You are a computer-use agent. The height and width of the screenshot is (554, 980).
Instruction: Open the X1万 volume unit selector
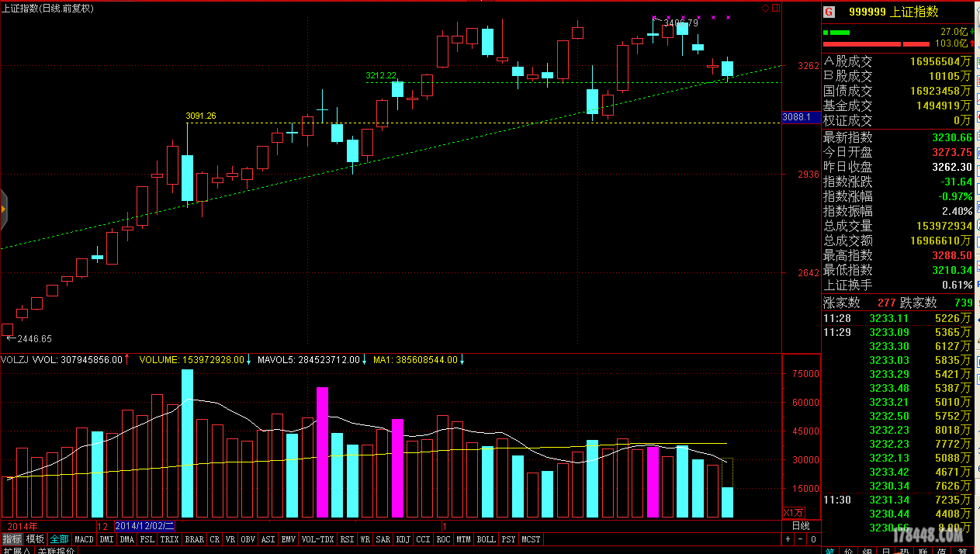tap(793, 513)
